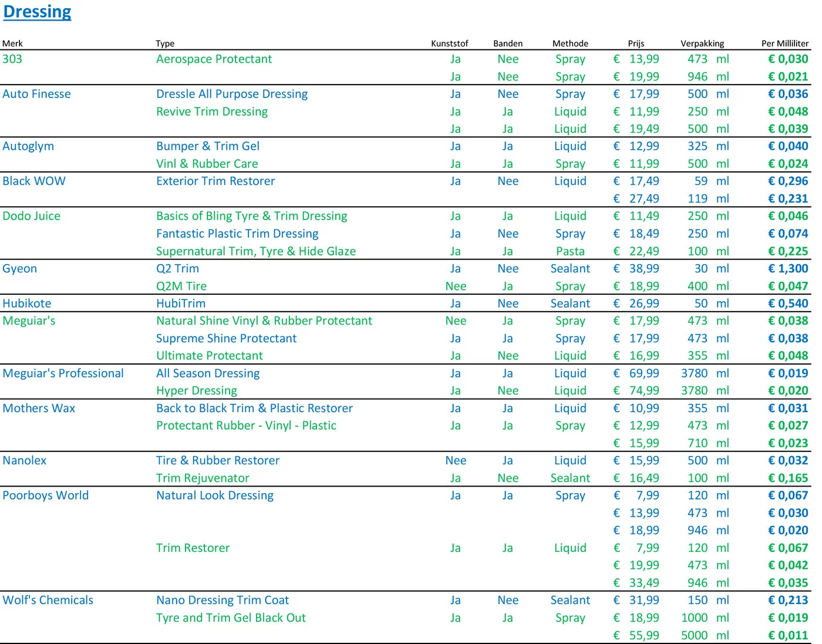
Task: Click the Autoglym brand name
Action: click(x=28, y=146)
